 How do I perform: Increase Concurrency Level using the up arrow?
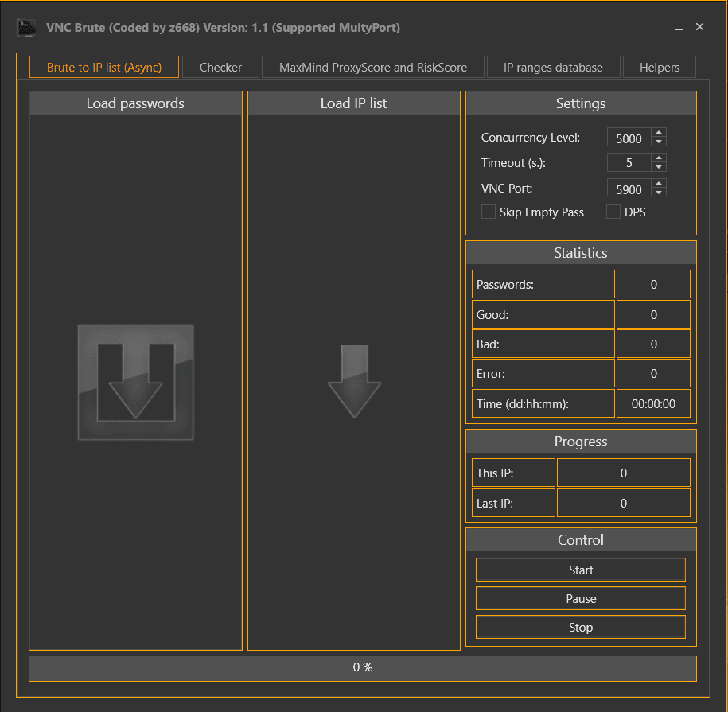(658, 134)
